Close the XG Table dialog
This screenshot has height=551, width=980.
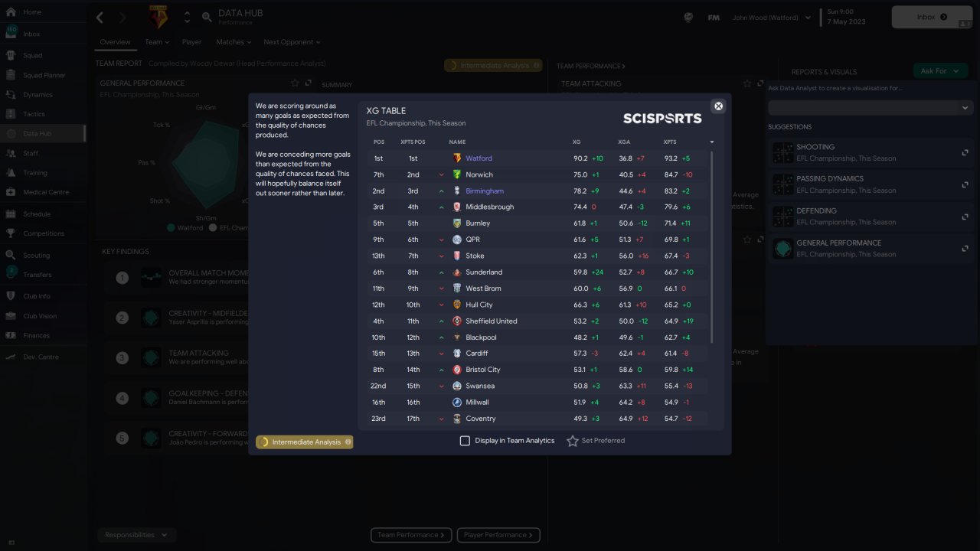coord(718,106)
